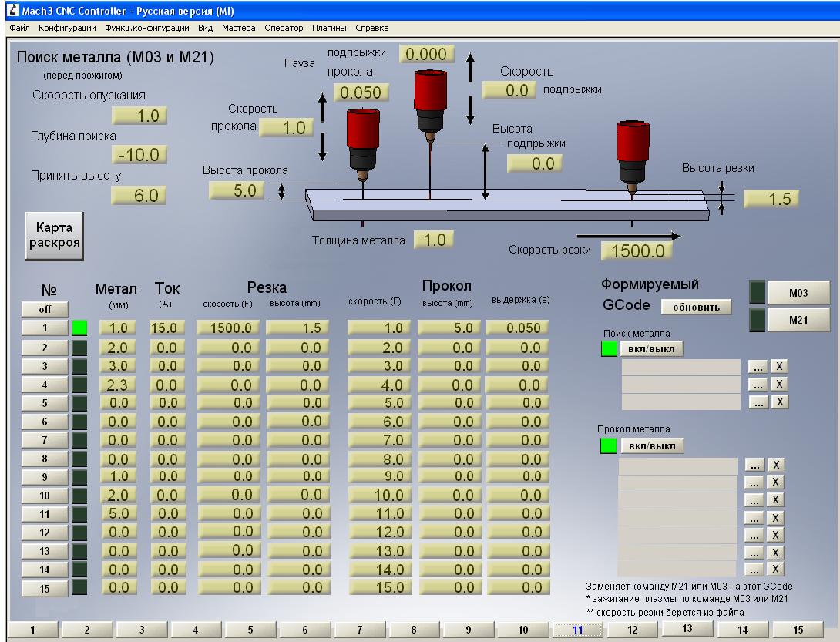The height and width of the screenshot is (642, 840).
Task: Toggle the LED indicator for row 2
Action: tap(79, 348)
